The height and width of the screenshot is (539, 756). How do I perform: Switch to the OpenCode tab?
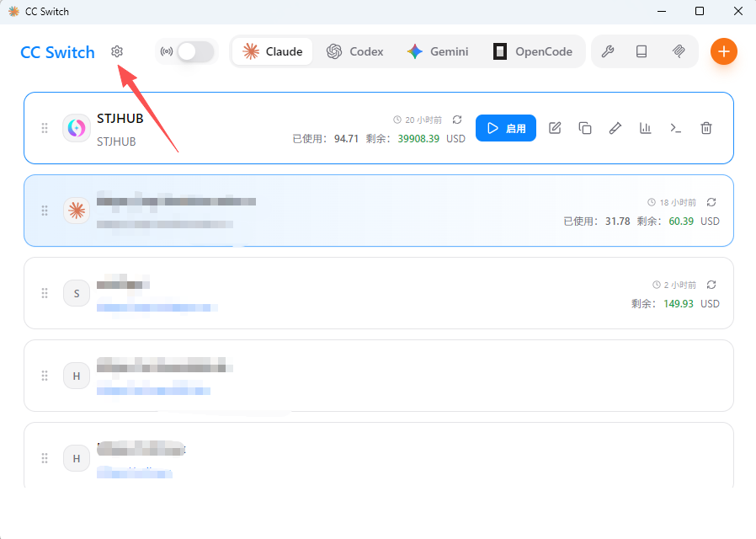[x=533, y=51]
